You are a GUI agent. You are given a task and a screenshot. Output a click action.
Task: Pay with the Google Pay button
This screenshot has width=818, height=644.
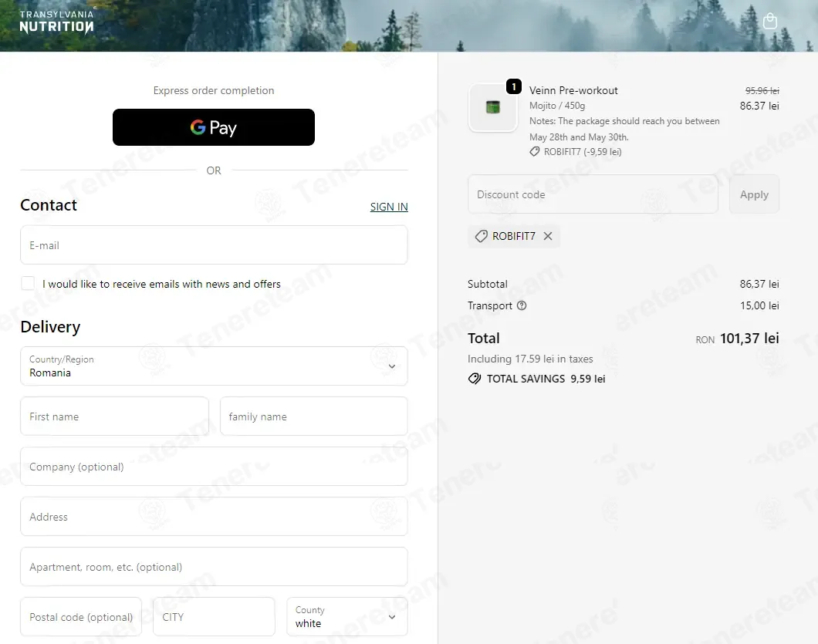tap(213, 127)
